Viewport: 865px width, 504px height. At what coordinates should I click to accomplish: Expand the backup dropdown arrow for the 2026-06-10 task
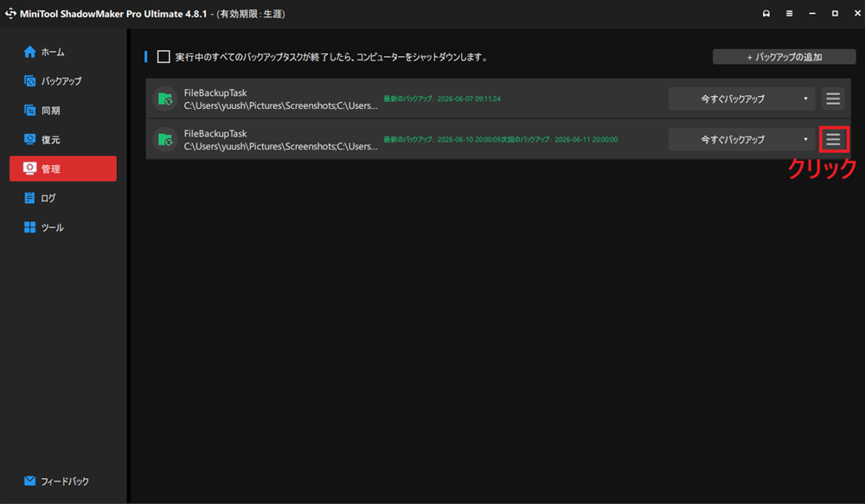805,139
